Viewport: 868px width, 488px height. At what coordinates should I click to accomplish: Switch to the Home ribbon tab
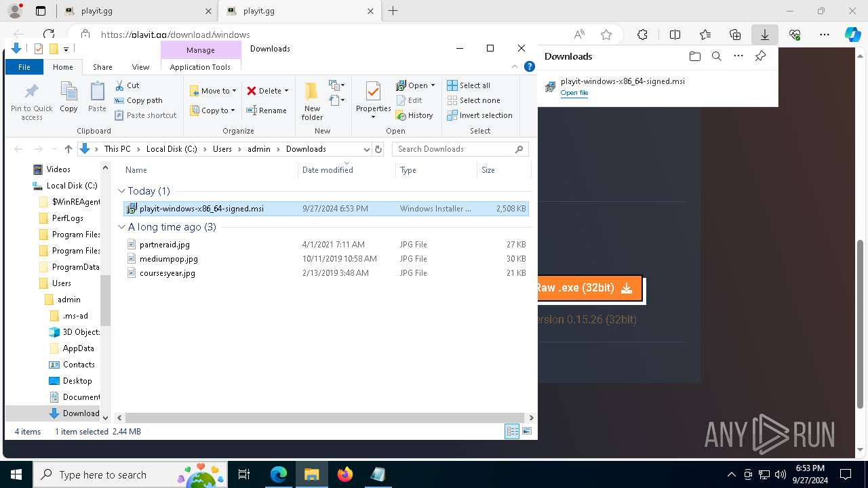63,67
